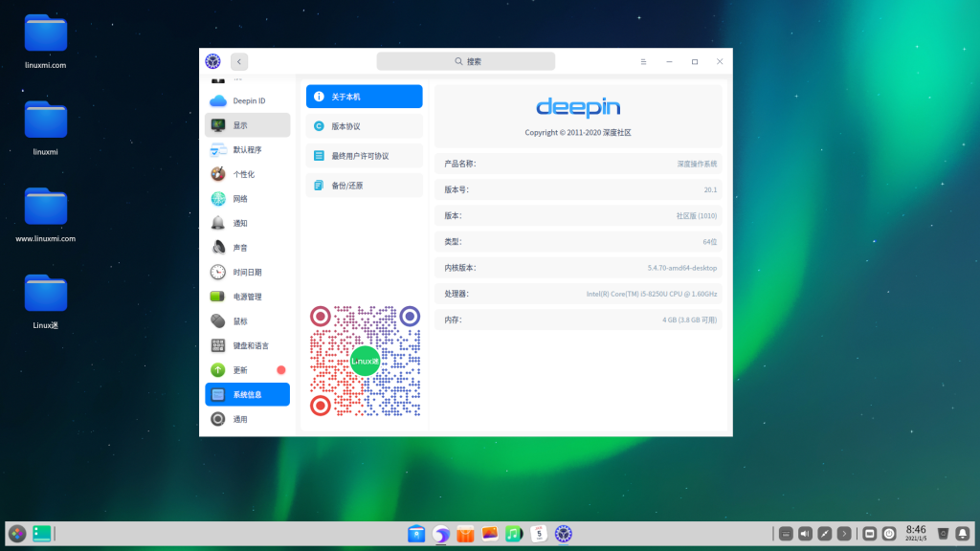Image resolution: width=980 pixels, height=551 pixels.
Task: Click the 8:46 clock on the dock
Action: 916,533
